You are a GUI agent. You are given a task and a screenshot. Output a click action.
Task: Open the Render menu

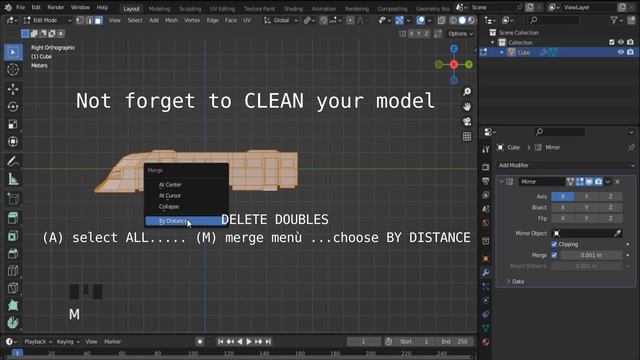point(56,7)
